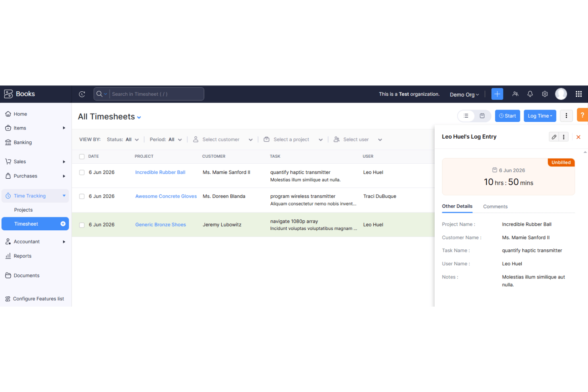Click the Reports chart icon
Viewport: 588px width, 392px height.
click(x=8, y=256)
